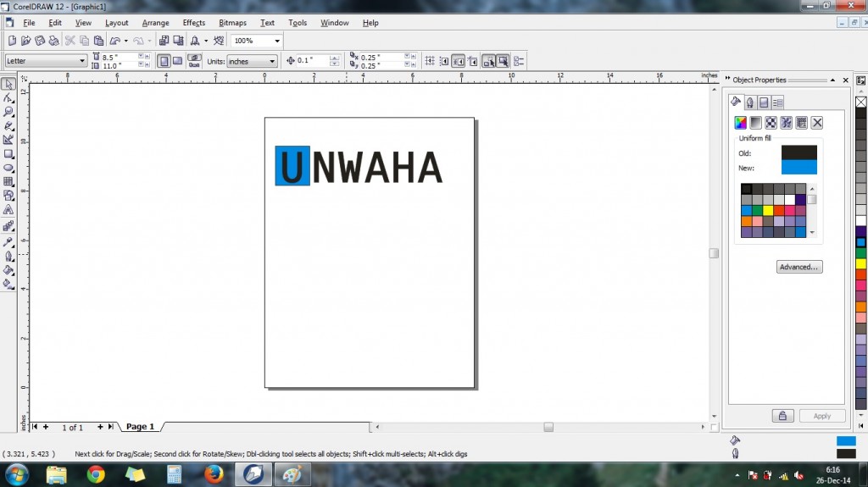Open the Letter paper size dropdown
Screen dimensions: 868x487
tap(82, 61)
